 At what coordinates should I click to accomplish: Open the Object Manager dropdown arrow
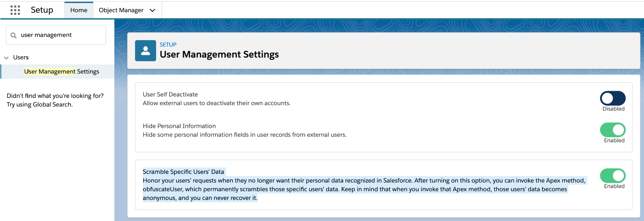(153, 10)
